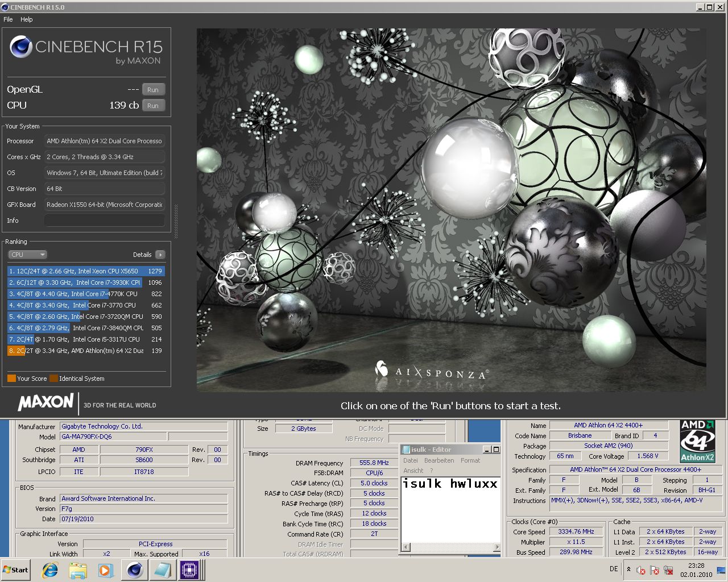Click the brown Identical System legend swatch
Viewport: 728px width, 582px height.
(x=53, y=379)
